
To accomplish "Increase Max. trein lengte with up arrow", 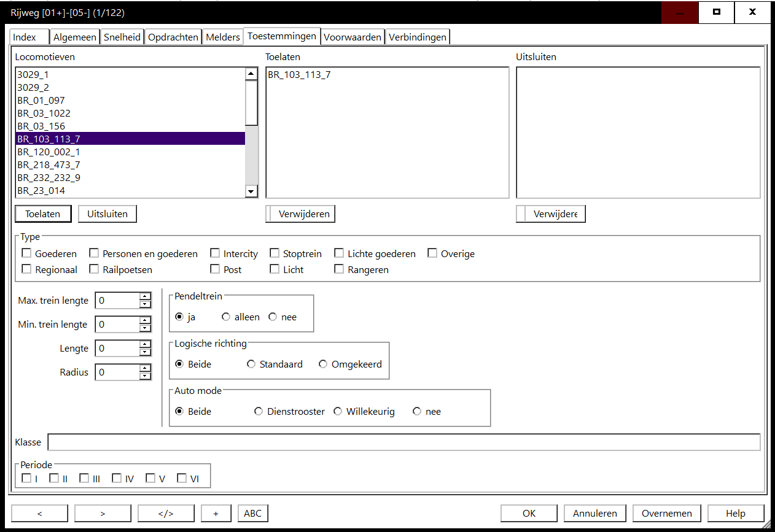I will [145, 297].
